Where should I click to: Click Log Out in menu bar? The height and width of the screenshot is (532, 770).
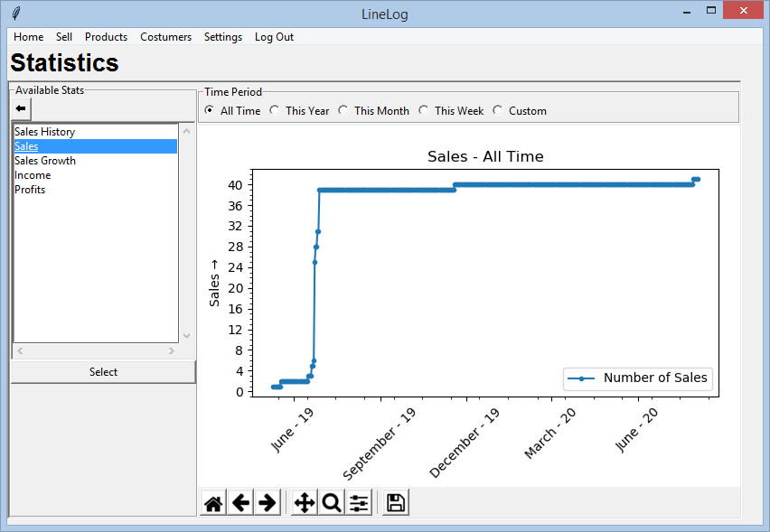point(274,37)
